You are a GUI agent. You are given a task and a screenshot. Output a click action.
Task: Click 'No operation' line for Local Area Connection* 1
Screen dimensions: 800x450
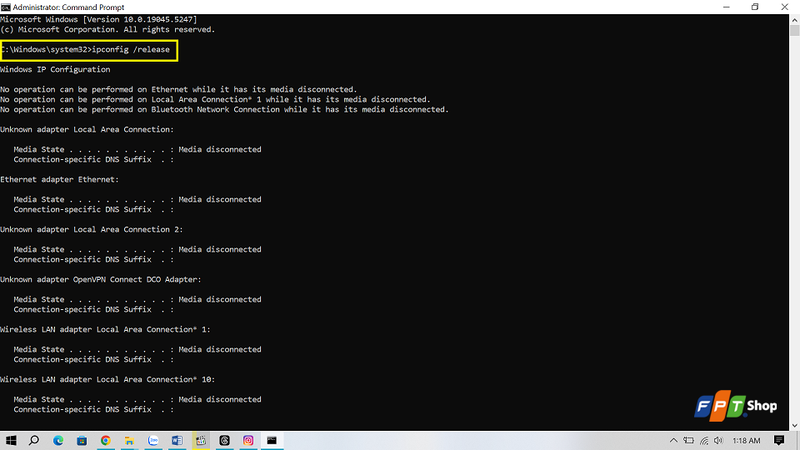pyautogui.click(x=215, y=99)
